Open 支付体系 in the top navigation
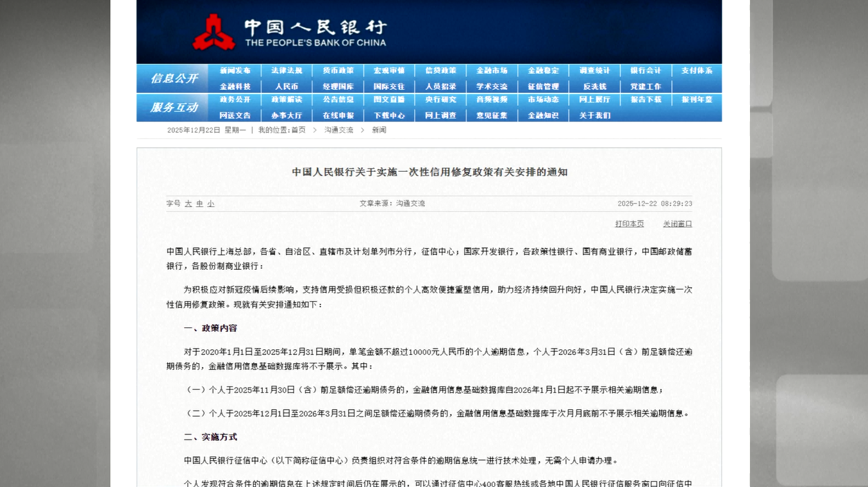868x487 pixels. click(x=697, y=70)
